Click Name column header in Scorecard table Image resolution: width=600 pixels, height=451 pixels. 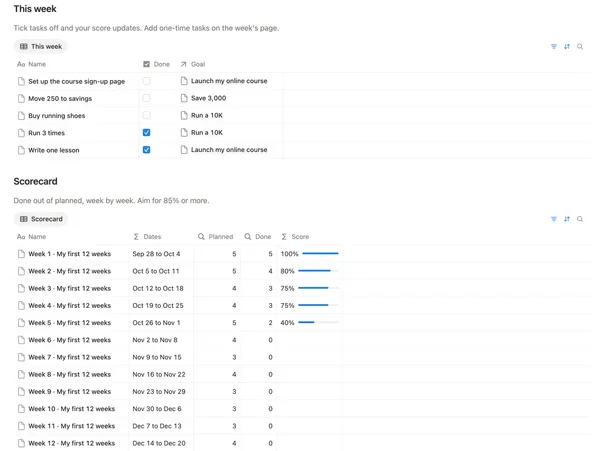(x=31, y=237)
